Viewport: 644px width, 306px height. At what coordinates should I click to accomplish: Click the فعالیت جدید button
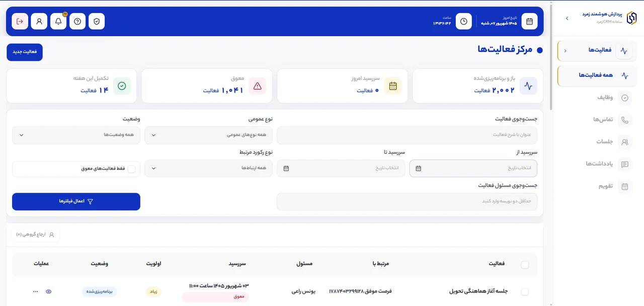[25, 52]
